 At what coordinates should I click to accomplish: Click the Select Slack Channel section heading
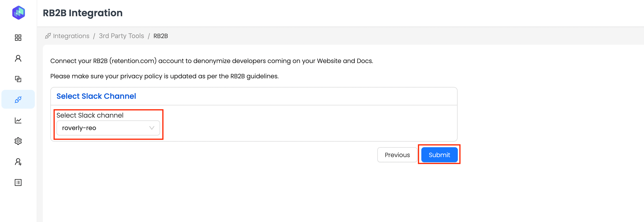(96, 96)
